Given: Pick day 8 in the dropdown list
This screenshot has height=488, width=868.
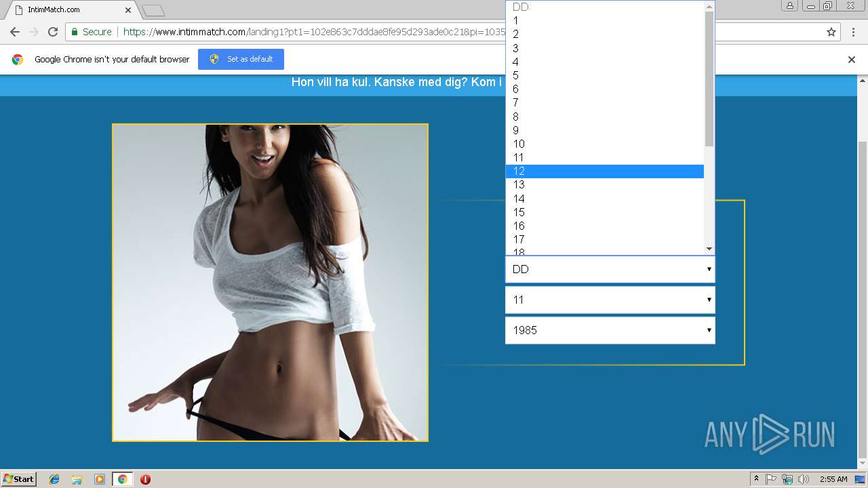Looking at the screenshot, I should (x=604, y=117).
